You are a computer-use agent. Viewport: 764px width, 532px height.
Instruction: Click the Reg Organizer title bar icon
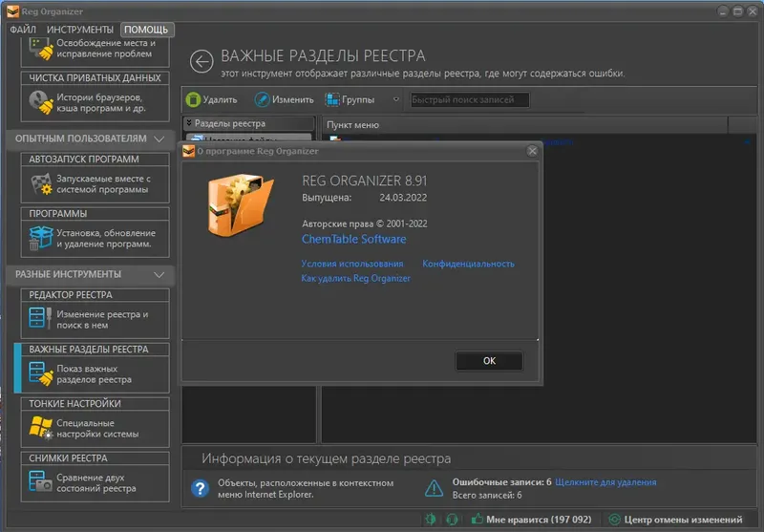[x=12, y=11]
